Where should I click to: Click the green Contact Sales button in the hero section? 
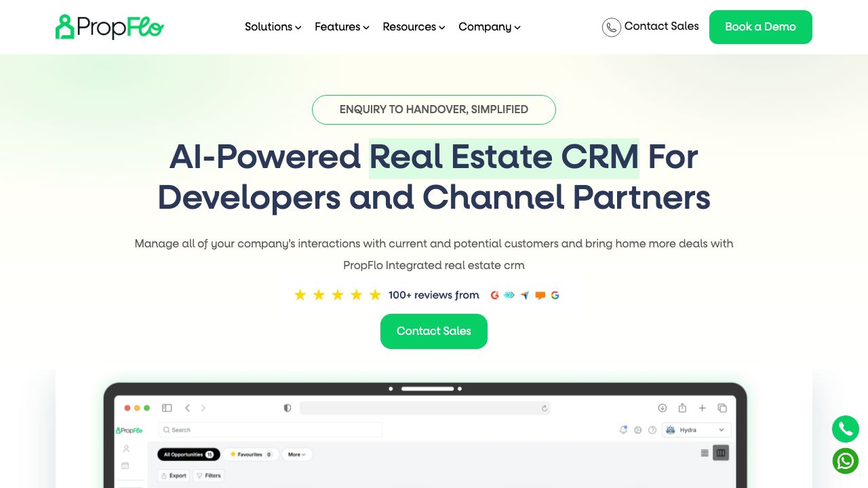coord(434,331)
